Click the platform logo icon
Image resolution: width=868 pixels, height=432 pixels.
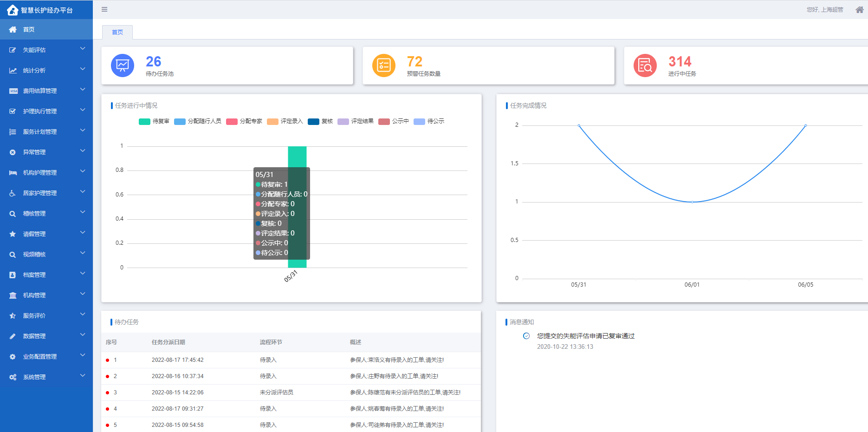[x=13, y=10]
